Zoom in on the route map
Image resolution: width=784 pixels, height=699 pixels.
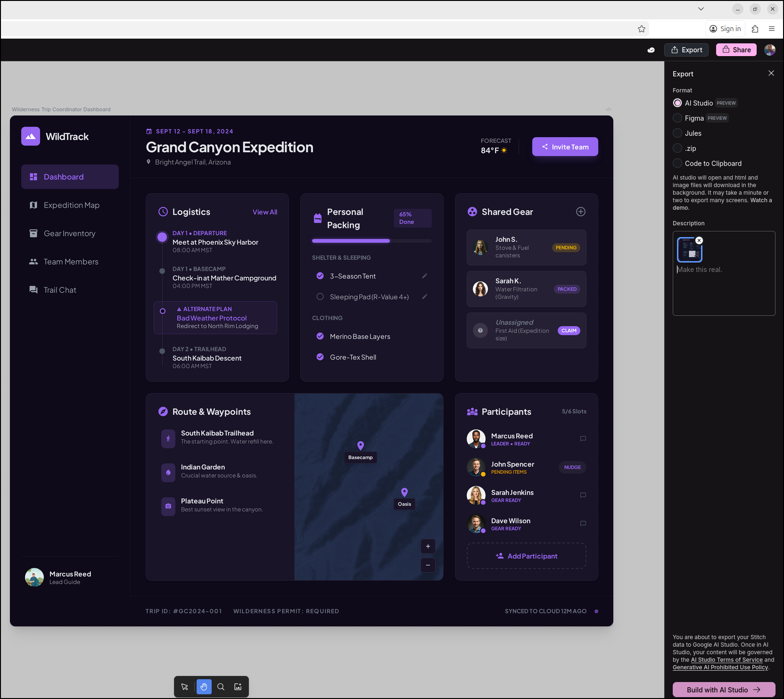pyautogui.click(x=428, y=546)
